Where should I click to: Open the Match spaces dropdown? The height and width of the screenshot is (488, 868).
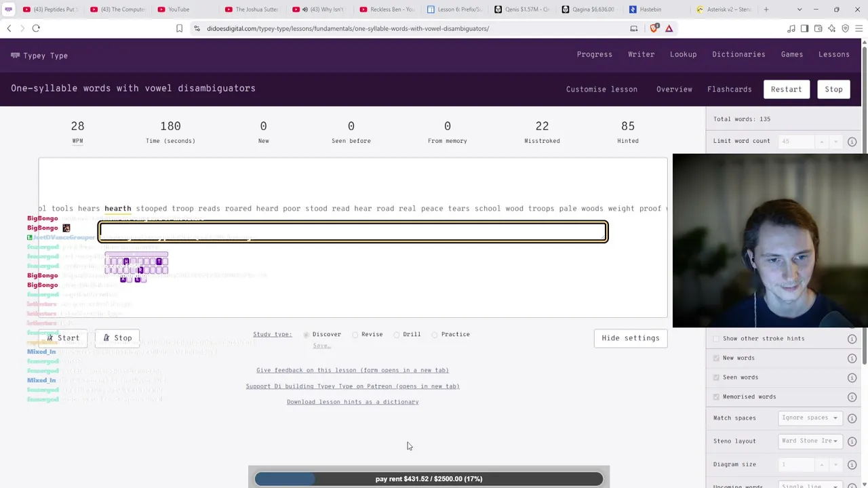click(810, 418)
